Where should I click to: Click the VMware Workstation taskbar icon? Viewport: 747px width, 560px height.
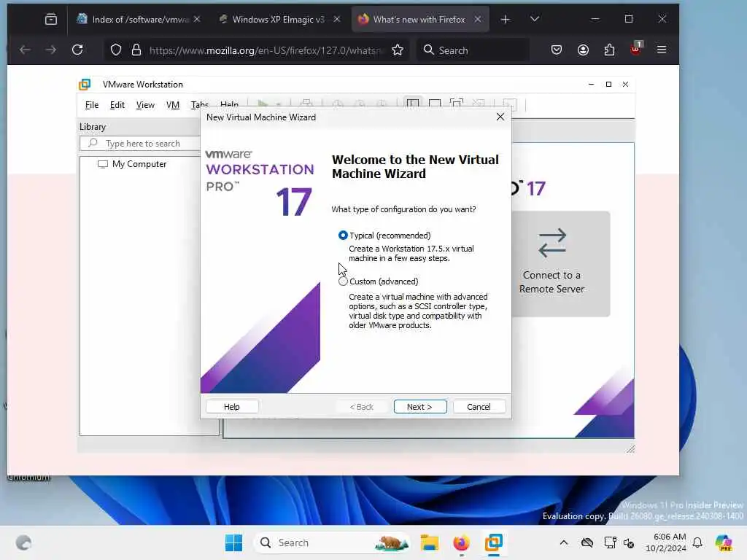tap(494, 542)
